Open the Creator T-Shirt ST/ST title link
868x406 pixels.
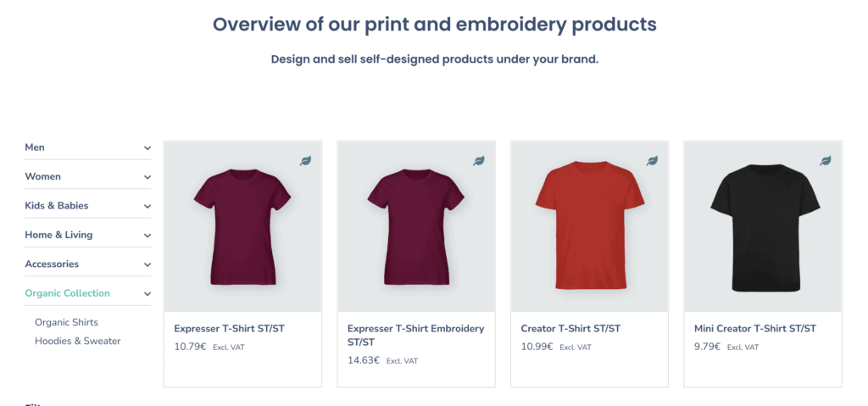570,329
